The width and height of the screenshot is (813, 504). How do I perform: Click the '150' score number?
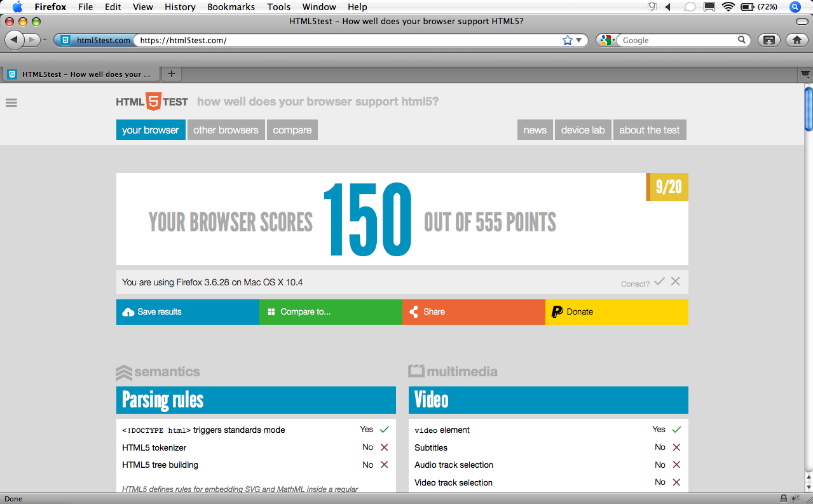click(x=368, y=219)
